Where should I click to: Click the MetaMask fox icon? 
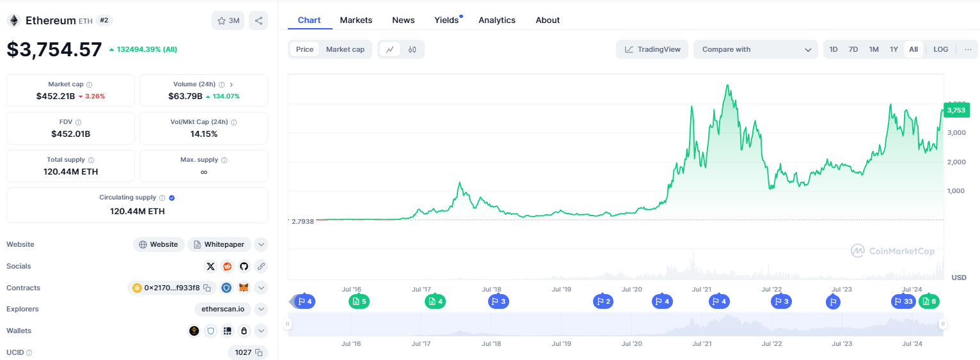[x=244, y=288]
